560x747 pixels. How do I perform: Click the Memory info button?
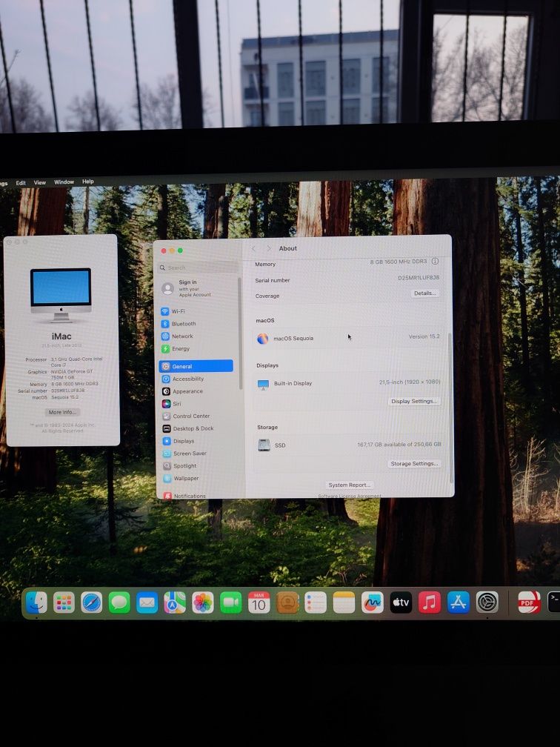[435, 262]
